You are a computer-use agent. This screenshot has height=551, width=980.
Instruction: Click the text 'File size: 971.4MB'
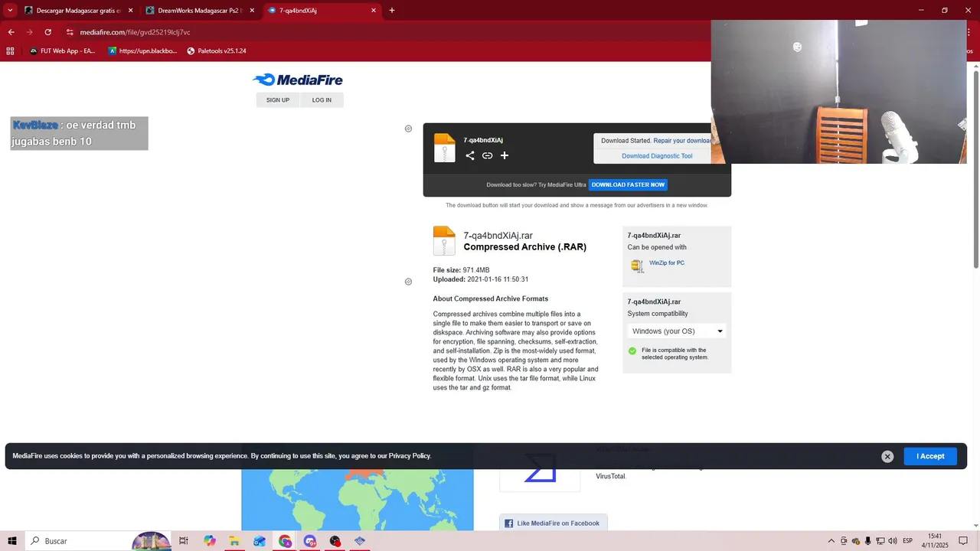pos(461,270)
